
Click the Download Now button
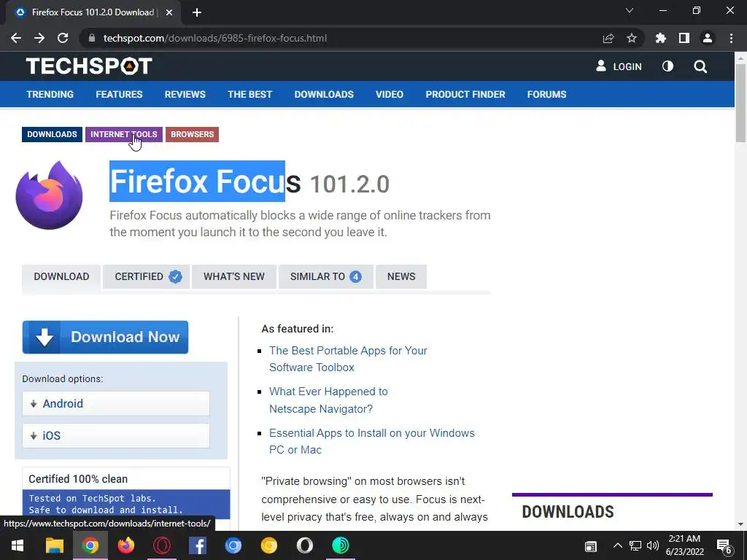click(x=105, y=337)
